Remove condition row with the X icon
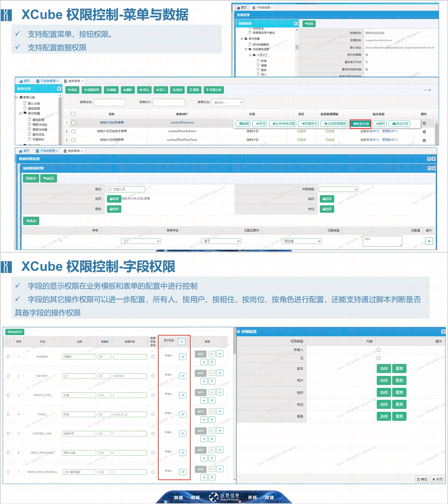 tap(429, 241)
